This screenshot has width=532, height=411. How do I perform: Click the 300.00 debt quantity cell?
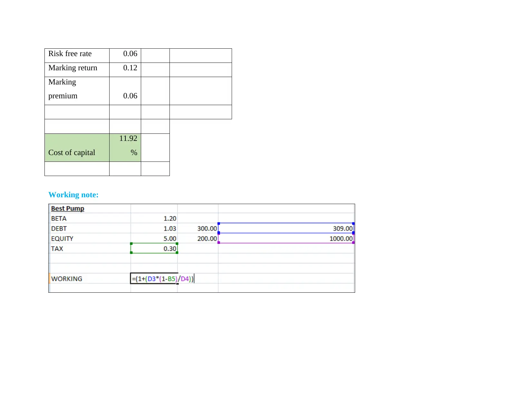[x=198, y=228]
